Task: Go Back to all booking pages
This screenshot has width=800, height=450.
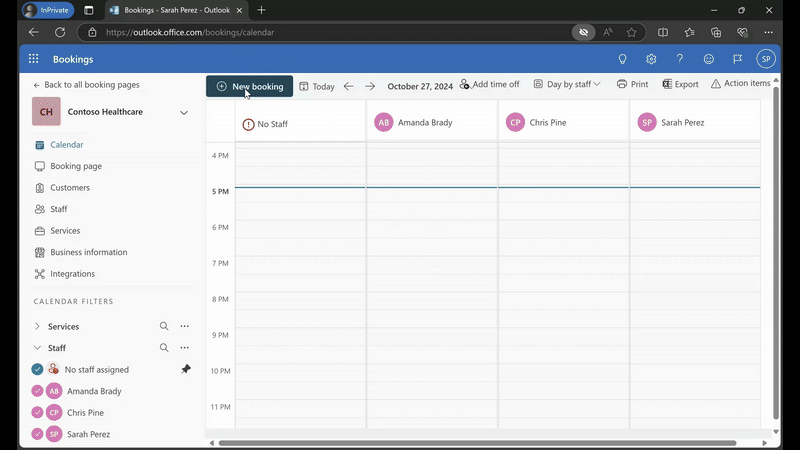Action: [x=86, y=85]
